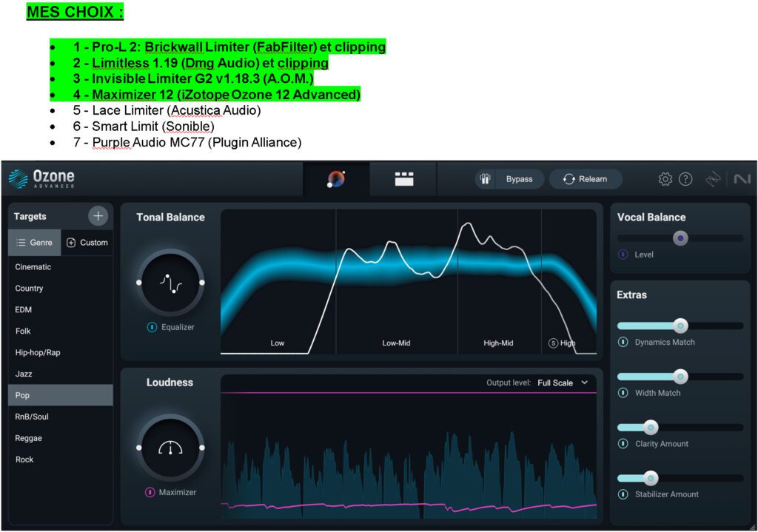
Task: Click the iZotope logo icon
Action: tap(714, 179)
